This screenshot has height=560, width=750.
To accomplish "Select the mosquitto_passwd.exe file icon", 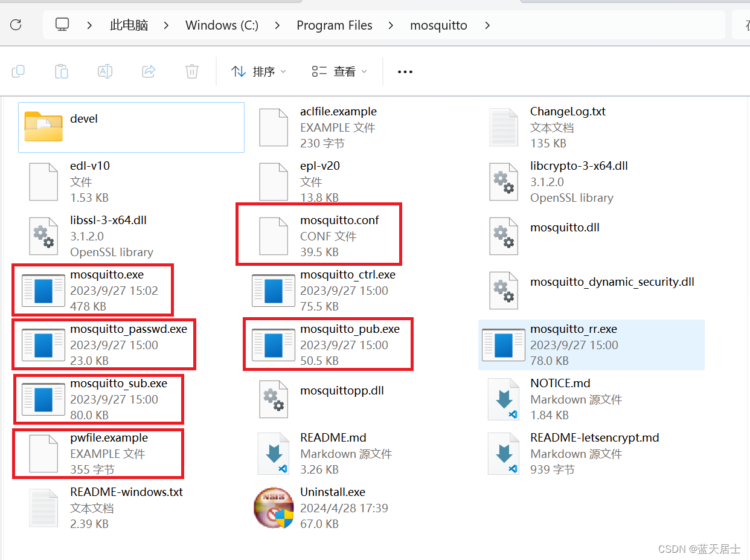I will pos(43,344).
